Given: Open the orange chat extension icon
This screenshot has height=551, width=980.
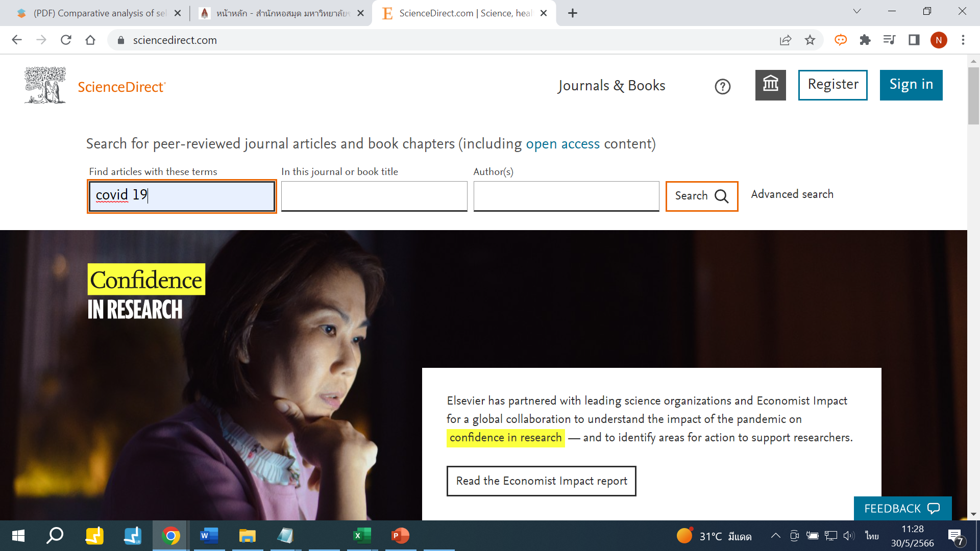Looking at the screenshot, I should (841, 40).
